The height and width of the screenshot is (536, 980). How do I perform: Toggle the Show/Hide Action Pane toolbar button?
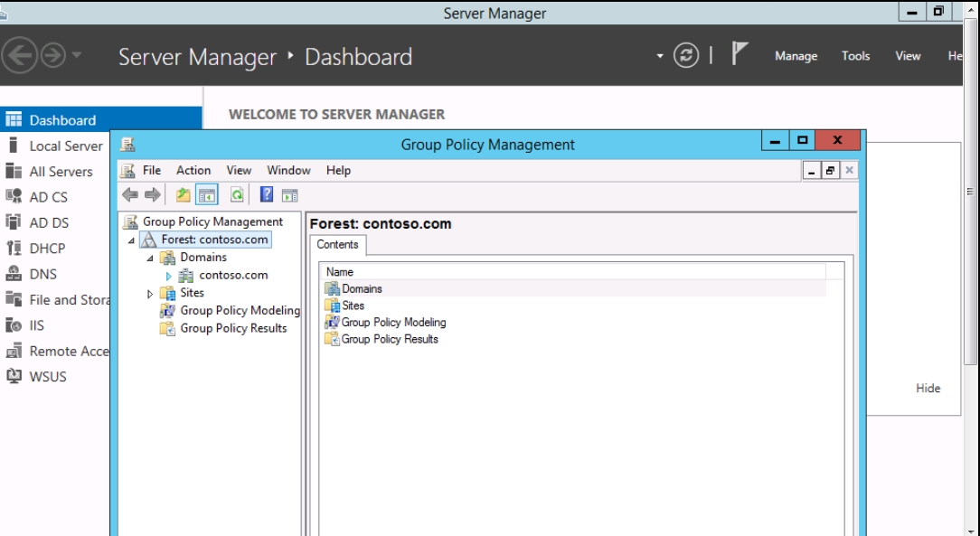(289, 195)
